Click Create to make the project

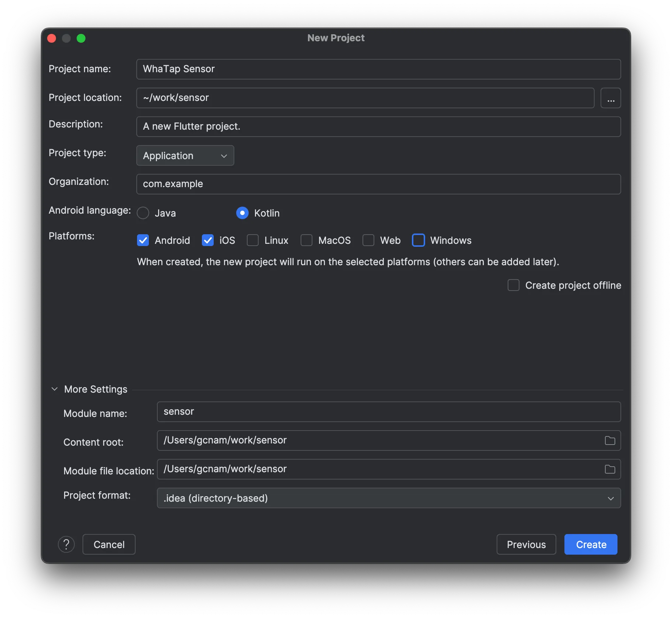point(591,544)
